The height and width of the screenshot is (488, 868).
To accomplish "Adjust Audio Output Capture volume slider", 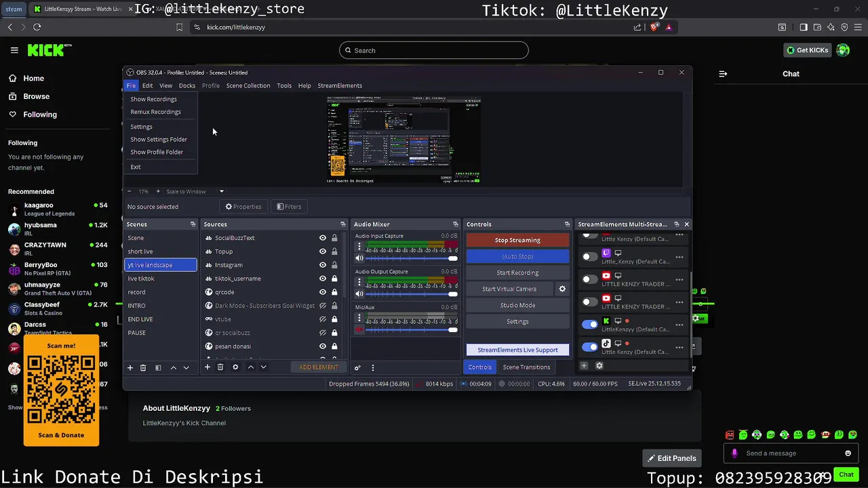I will click(x=412, y=294).
